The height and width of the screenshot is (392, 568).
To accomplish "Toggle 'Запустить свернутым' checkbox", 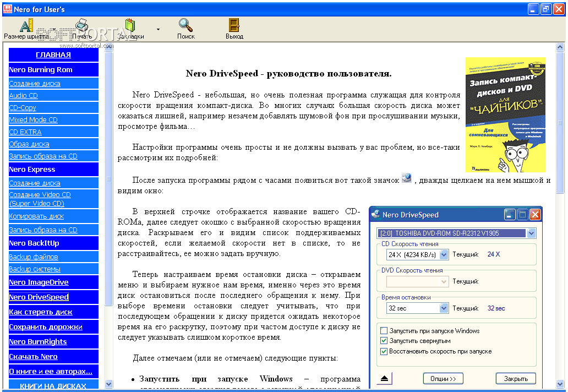I will [384, 341].
